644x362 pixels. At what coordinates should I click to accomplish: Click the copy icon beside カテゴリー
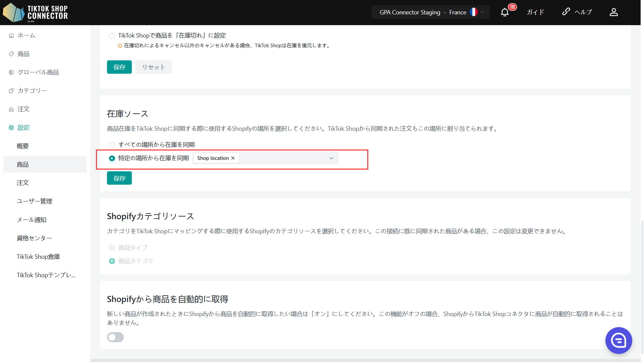(11, 91)
